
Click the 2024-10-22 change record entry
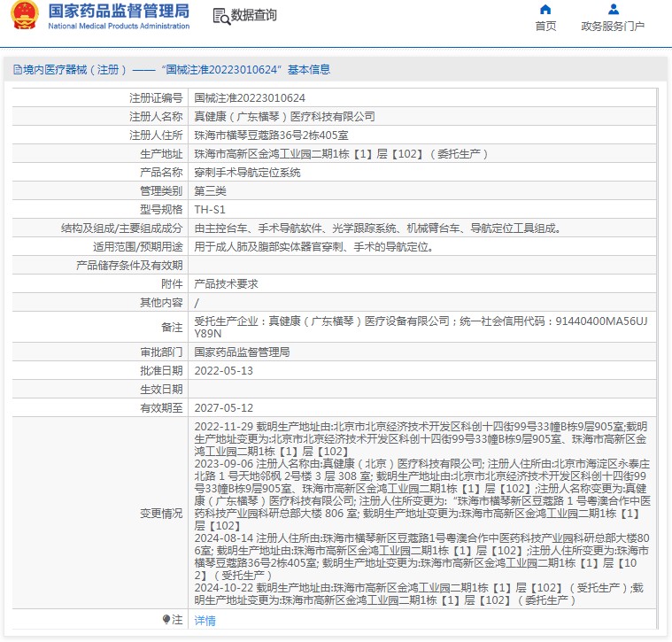419,594
